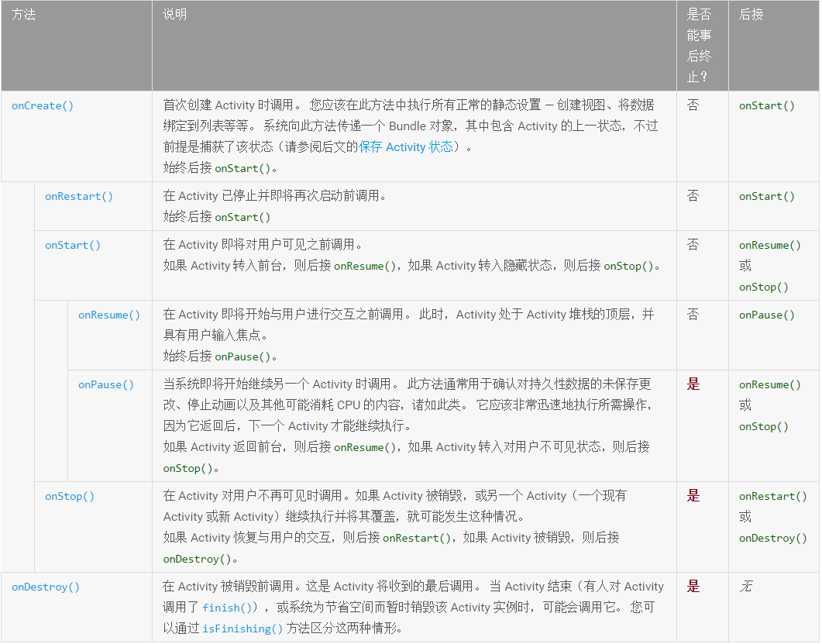822x644 pixels.
Task: Click the onDestroy() link in the 方法 column
Action: coord(46,587)
